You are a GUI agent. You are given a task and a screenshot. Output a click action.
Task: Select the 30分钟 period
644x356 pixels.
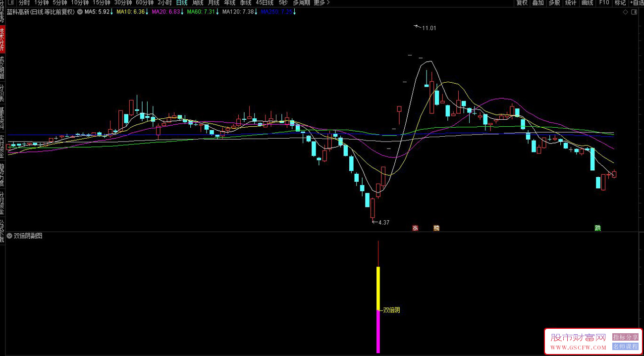(x=123, y=2)
